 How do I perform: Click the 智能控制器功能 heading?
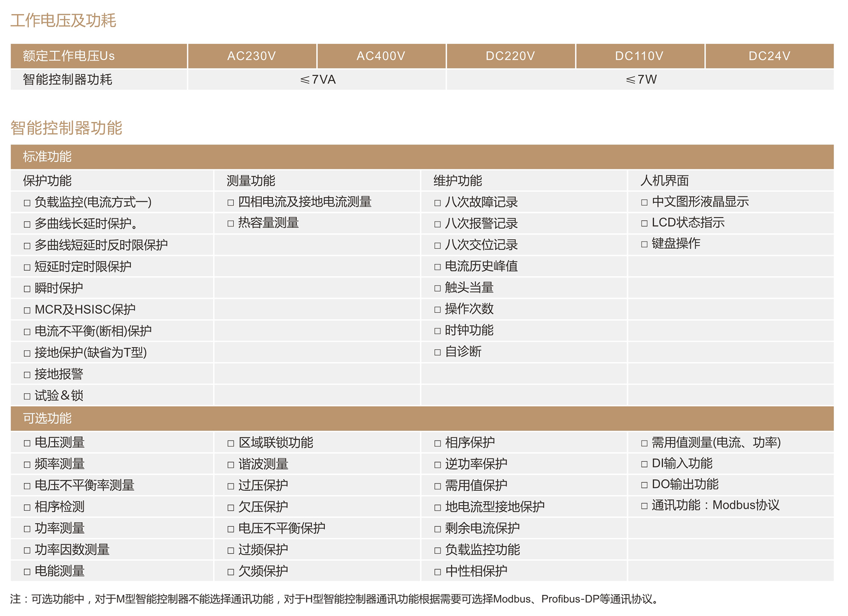67,128
